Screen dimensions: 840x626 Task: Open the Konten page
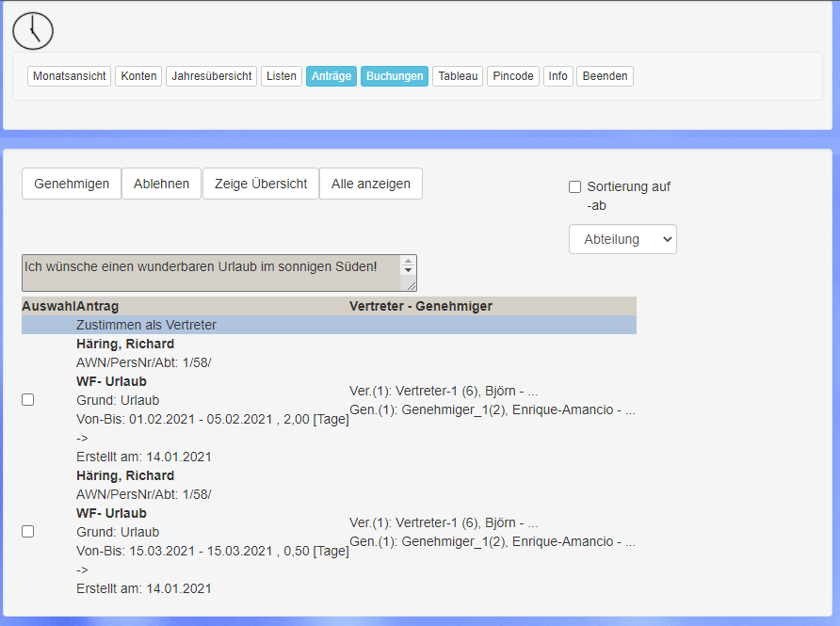coord(138,76)
